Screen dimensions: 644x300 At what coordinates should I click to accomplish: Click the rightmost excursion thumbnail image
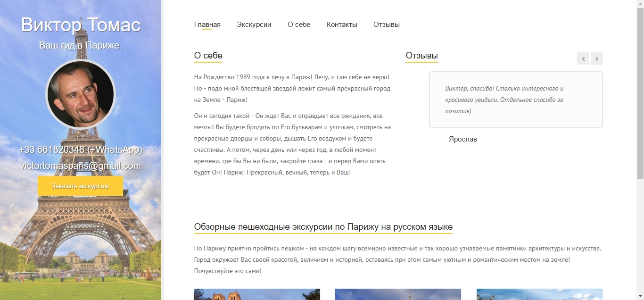click(539, 294)
